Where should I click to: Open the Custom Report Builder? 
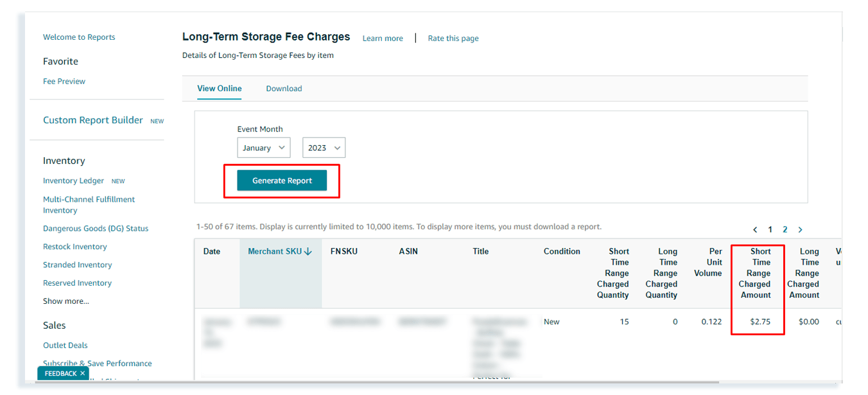[92, 119]
